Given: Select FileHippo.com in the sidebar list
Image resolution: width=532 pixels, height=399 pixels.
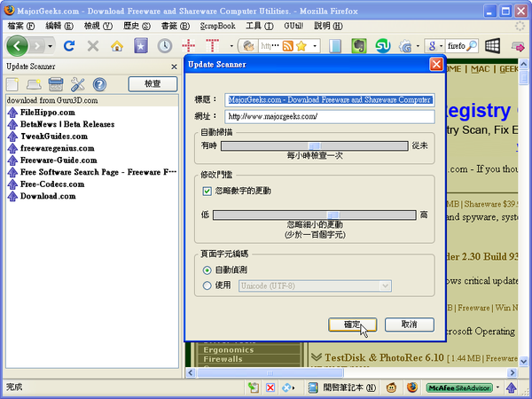Looking at the screenshot, I should (x=92, y=113).
